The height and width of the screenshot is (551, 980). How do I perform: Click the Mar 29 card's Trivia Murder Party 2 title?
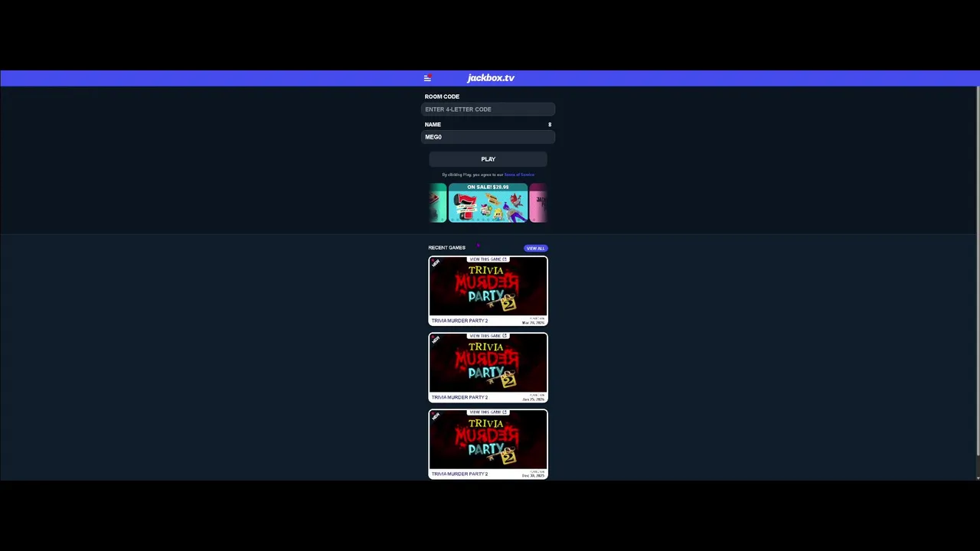pyautogui.click(x=459, y=321)
